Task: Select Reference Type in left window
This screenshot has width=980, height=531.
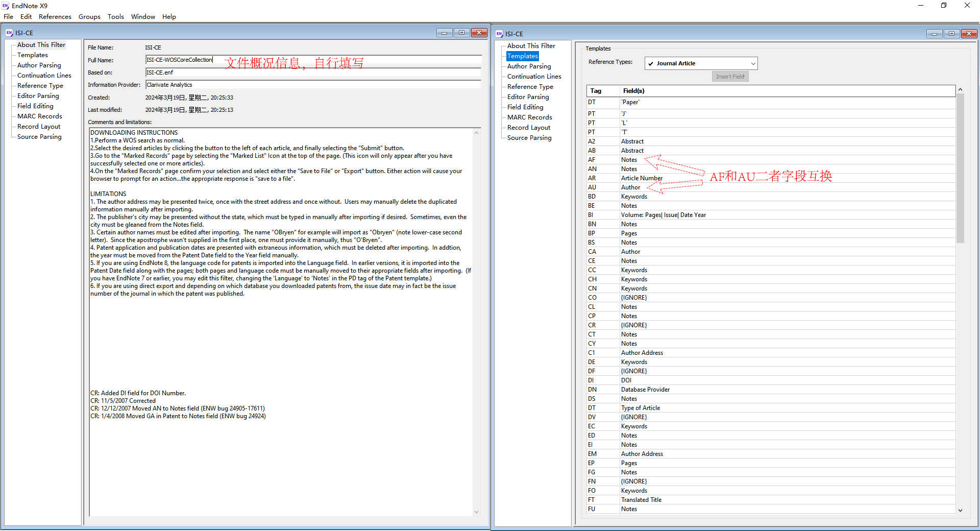Action: click(40, 86)
